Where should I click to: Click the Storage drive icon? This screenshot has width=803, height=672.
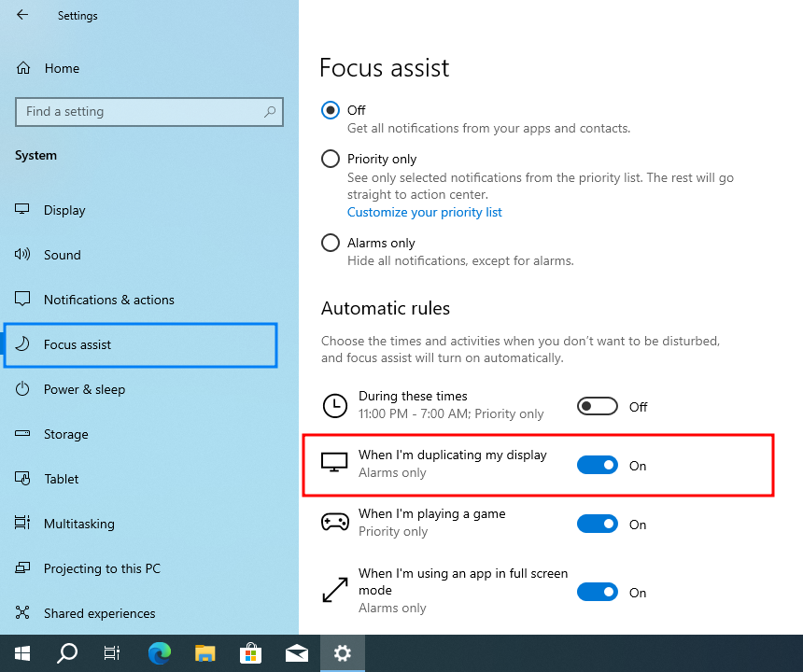point(22,433)
